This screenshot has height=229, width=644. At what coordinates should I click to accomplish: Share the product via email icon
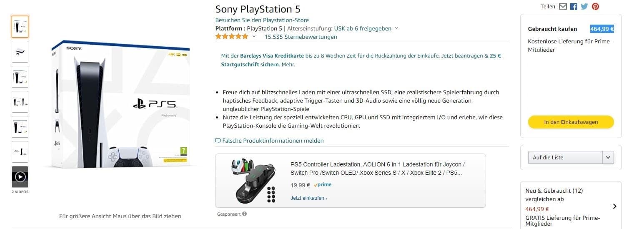pos(563,6)
